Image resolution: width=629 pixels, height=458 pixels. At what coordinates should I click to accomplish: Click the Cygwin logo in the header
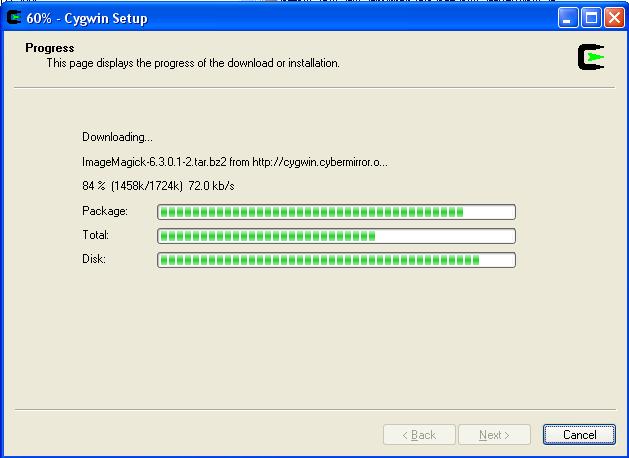point(591,57)
